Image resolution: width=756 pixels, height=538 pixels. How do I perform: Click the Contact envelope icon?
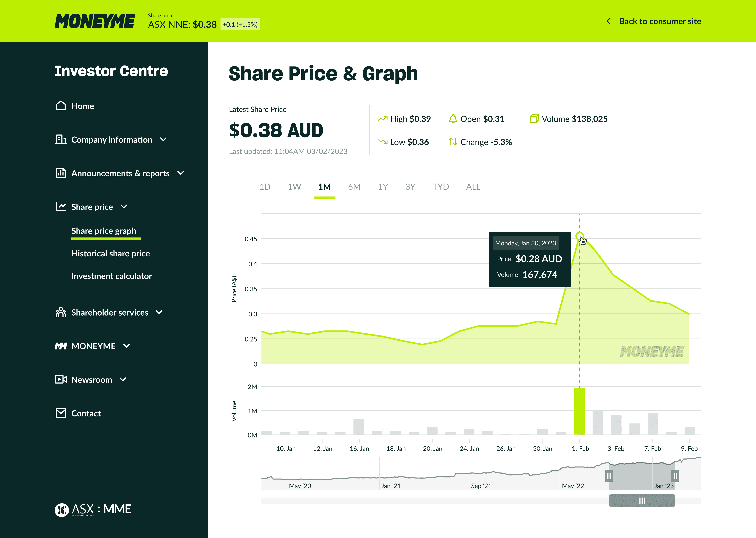[x=61, y=413]
